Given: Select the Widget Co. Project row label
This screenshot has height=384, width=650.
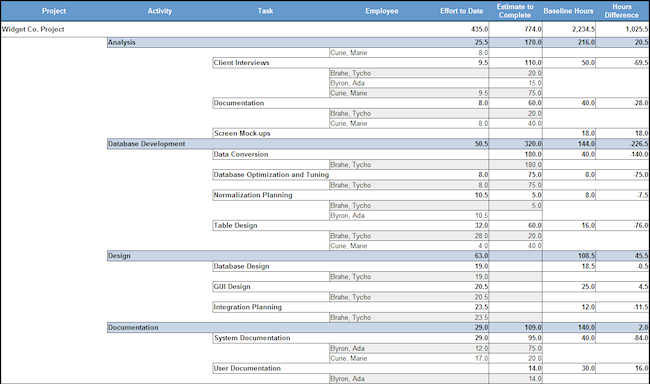Looking at the screenshot, I should coord(33,29).
